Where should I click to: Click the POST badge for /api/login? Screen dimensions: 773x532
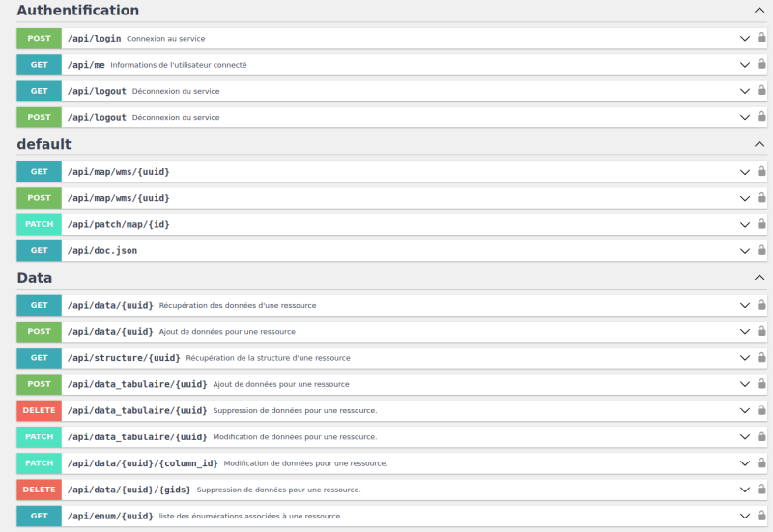(39, 39)
